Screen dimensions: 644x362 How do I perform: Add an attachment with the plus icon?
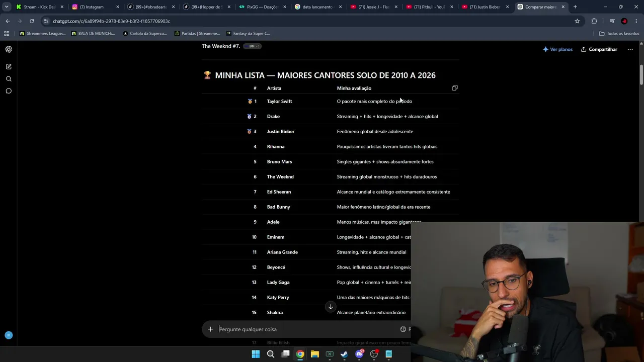pyautogui.click(x=210, y=329)
